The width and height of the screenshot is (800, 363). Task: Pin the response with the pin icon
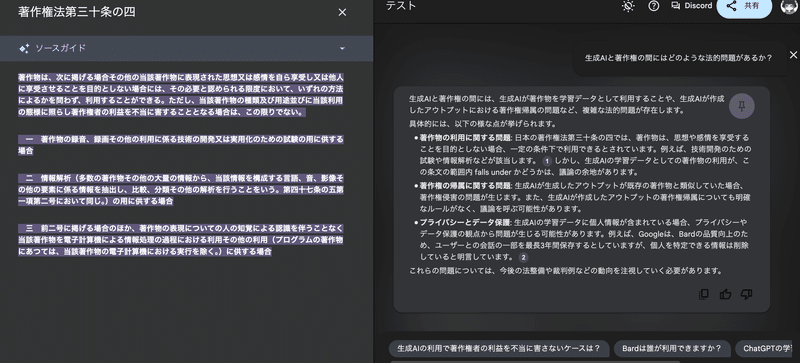point(742,106)
